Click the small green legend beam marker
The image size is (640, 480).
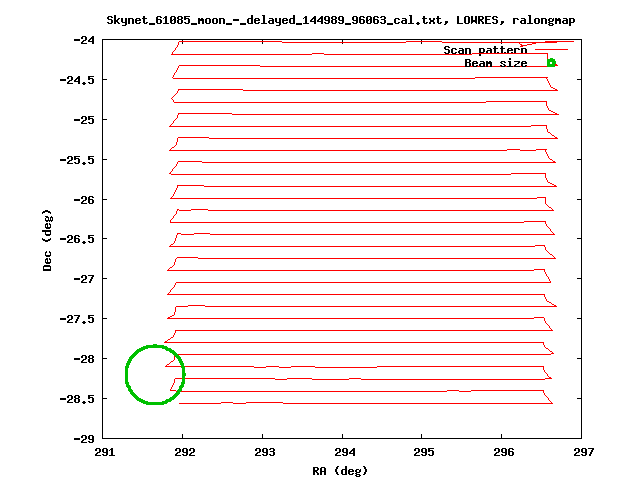[551, 63]
